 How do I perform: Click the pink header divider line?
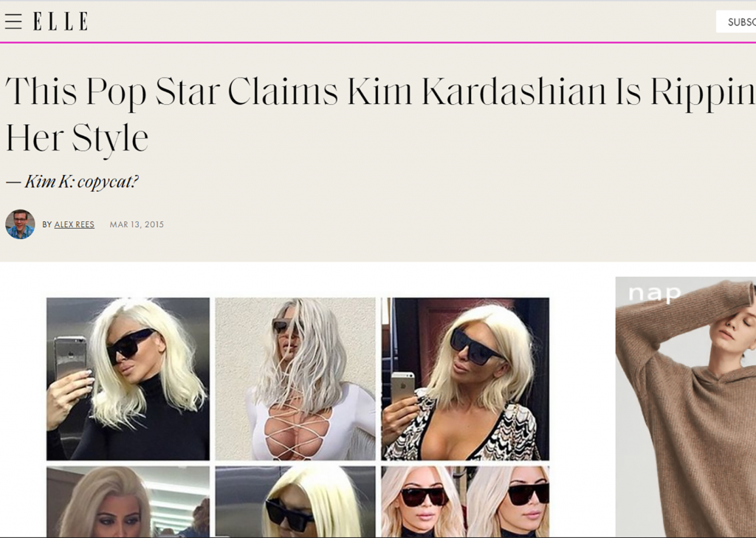click(378, 42)
